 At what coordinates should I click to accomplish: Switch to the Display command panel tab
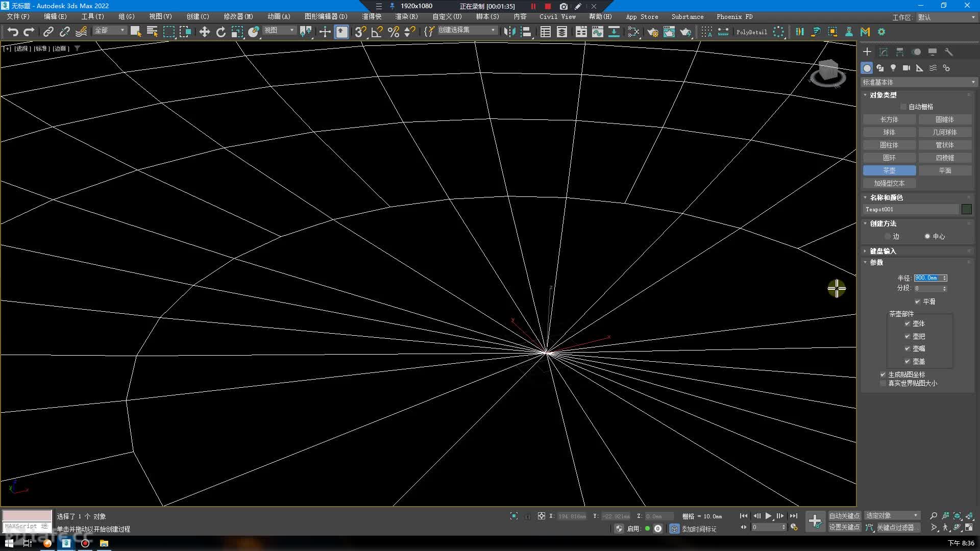pos(933,52)
